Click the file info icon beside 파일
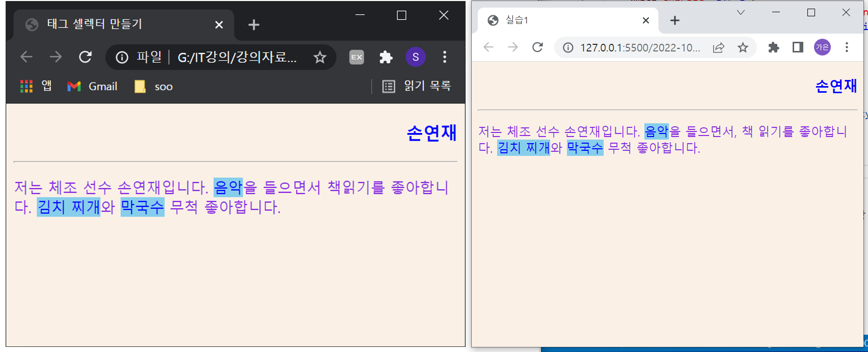The width and height of the screenshot is (868, 352). (x=122, y=57)
